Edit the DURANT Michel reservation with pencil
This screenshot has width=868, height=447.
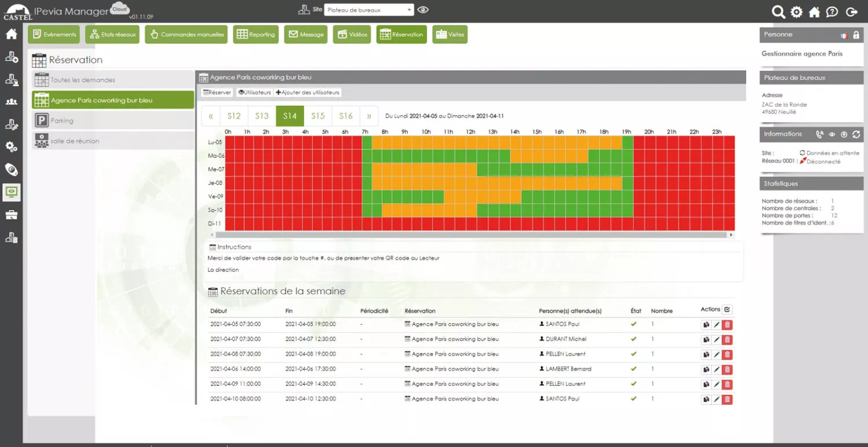716,340
